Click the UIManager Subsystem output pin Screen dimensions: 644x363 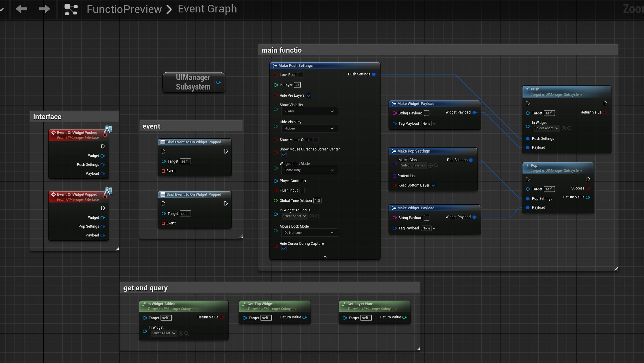tap(218, 82)
